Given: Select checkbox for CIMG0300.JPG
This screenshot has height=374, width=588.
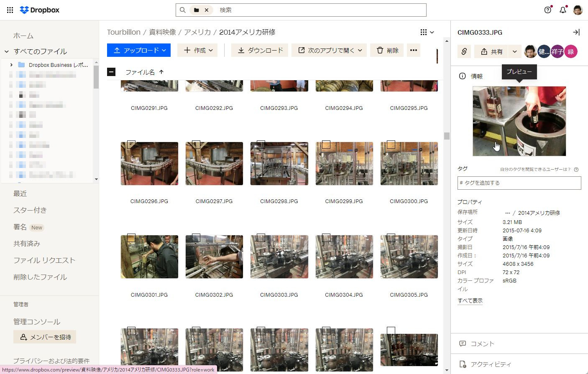Looking at the screenshot, I should [391, 145].
